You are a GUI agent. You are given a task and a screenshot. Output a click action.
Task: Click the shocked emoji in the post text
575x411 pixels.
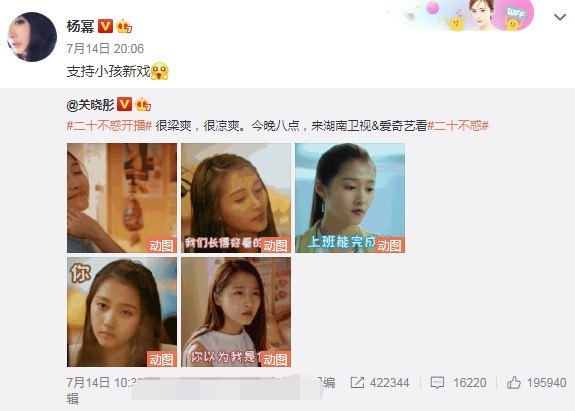tap(160, 71)
